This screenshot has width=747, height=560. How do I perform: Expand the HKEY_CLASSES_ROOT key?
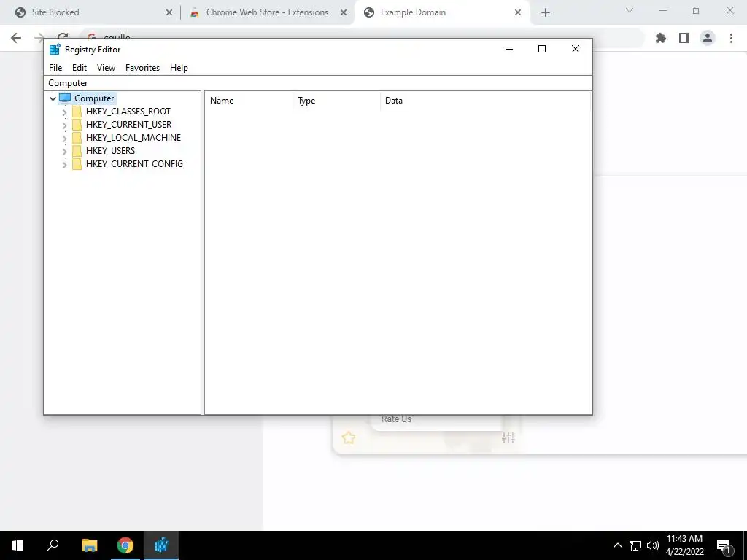64,112
